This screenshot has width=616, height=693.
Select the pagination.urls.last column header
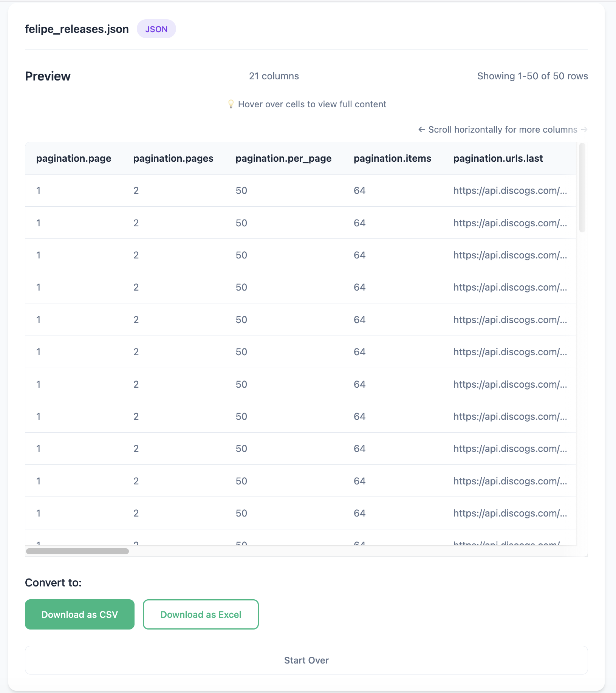[x=498, y=158]
